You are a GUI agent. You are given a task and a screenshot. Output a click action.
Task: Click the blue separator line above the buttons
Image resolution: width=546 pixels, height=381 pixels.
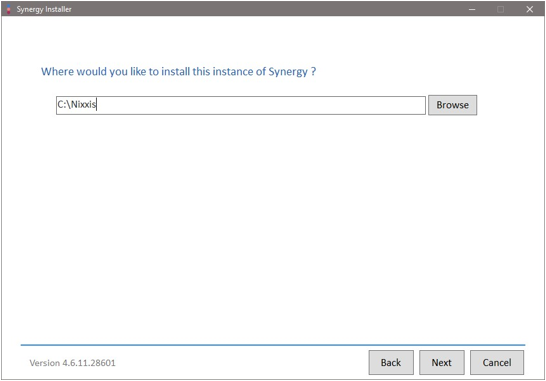[x=273, y=345]
